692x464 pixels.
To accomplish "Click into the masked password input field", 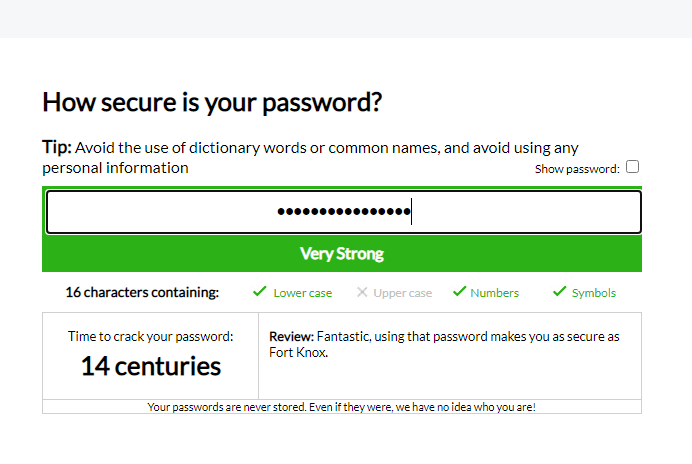I will coord(343,212).
